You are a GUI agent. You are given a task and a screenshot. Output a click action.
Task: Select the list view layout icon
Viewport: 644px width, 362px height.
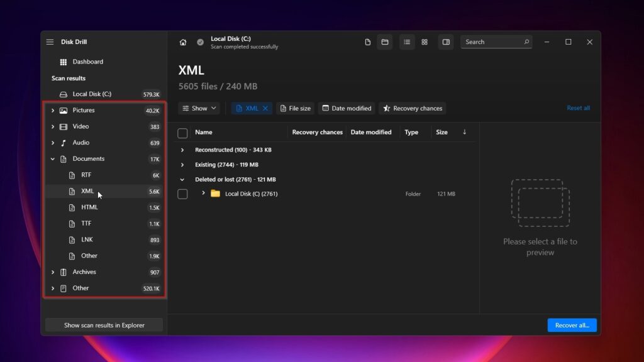[407, 42]
